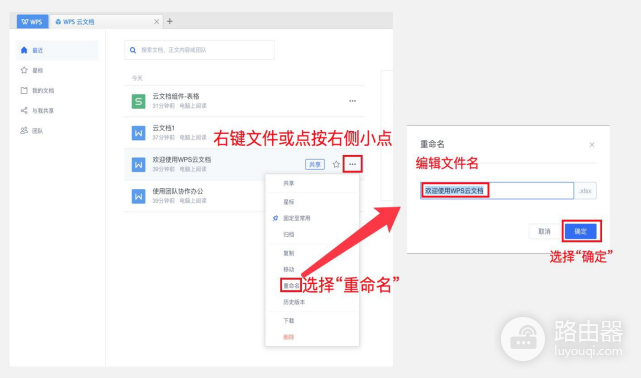The image size is (641, 379).
Task: Click 取消 in the rename dialog
Action: (x=544, y=231)
